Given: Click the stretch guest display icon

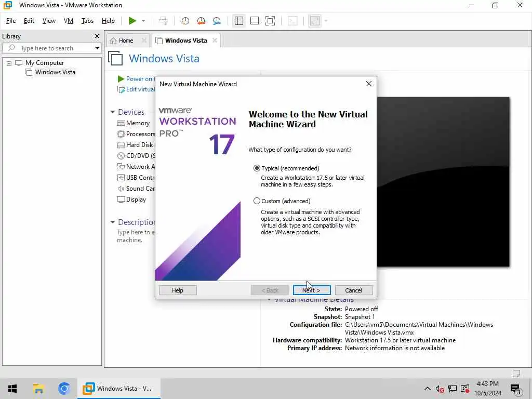Looking at the screenshot, I should [315, 21].
